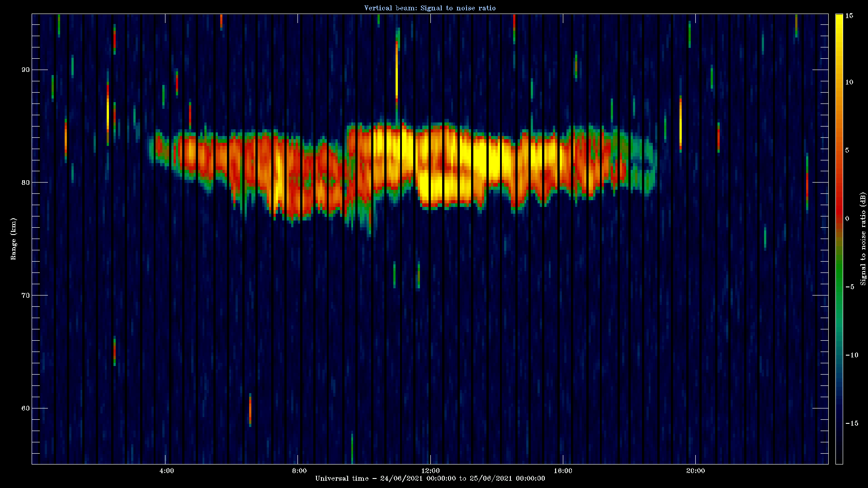Click the colorbar value -10
Viewport: 868px width, 488px height.
[852, 355]
